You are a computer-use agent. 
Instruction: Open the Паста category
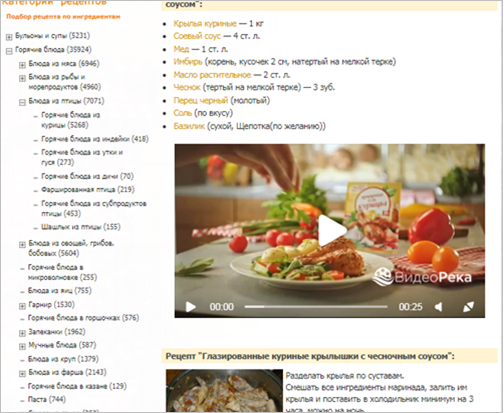coord(47,399)
